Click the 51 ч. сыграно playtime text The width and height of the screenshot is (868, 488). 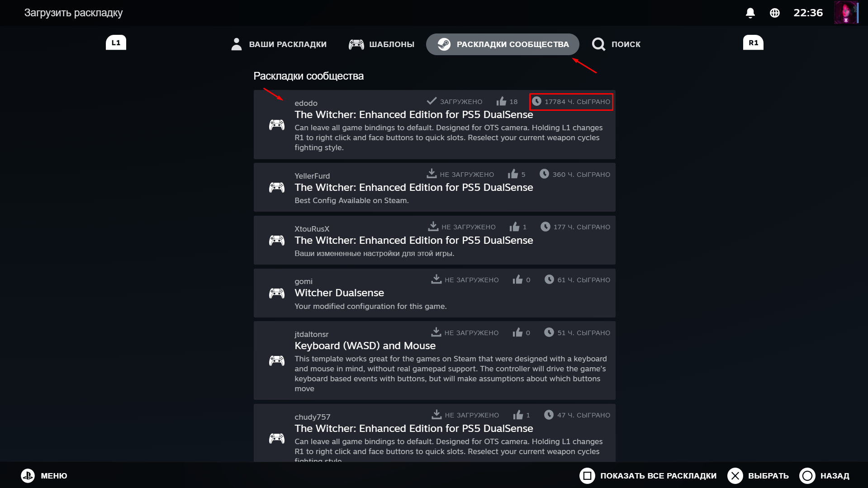(583, 333)
